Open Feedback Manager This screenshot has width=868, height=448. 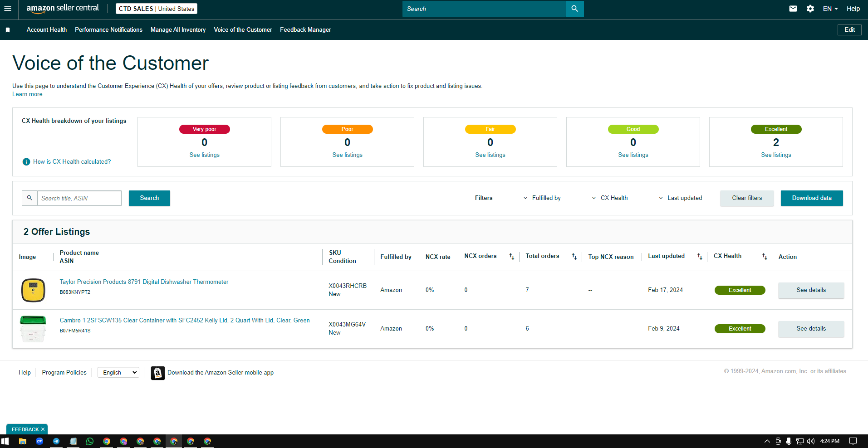(305, 30)
